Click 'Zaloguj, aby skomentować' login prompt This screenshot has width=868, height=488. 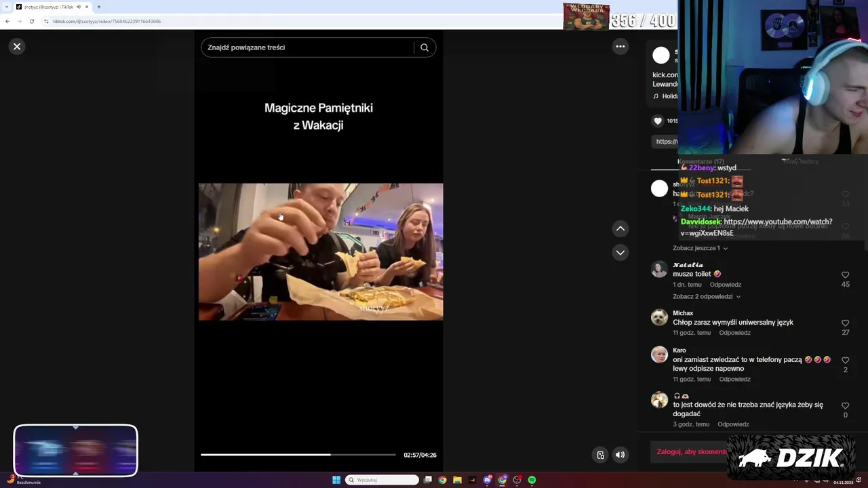pos(692,452)
